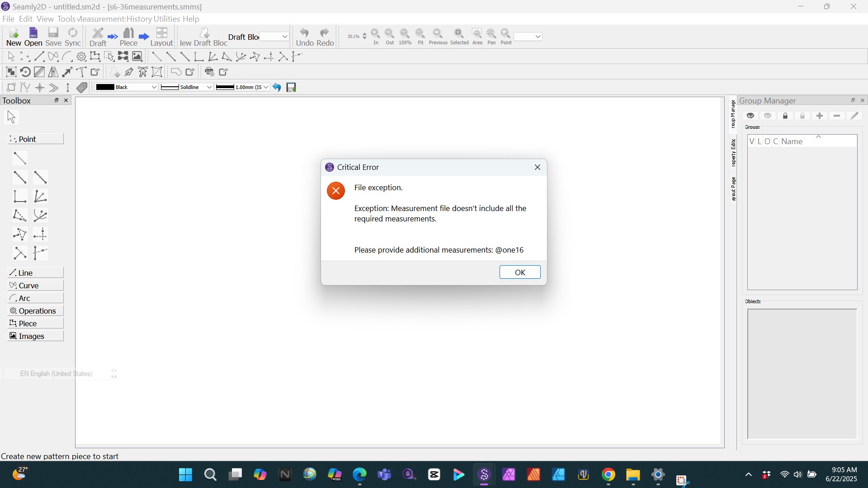Expand the Line toolbox category
868x488 pixels.
(x=35, y=273)
